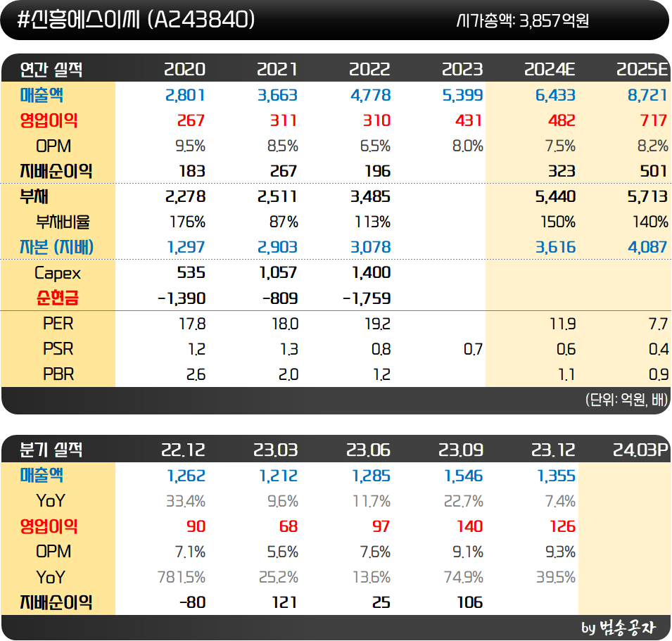
Task: Select the 24.03P quarter header
Action: 641,450
